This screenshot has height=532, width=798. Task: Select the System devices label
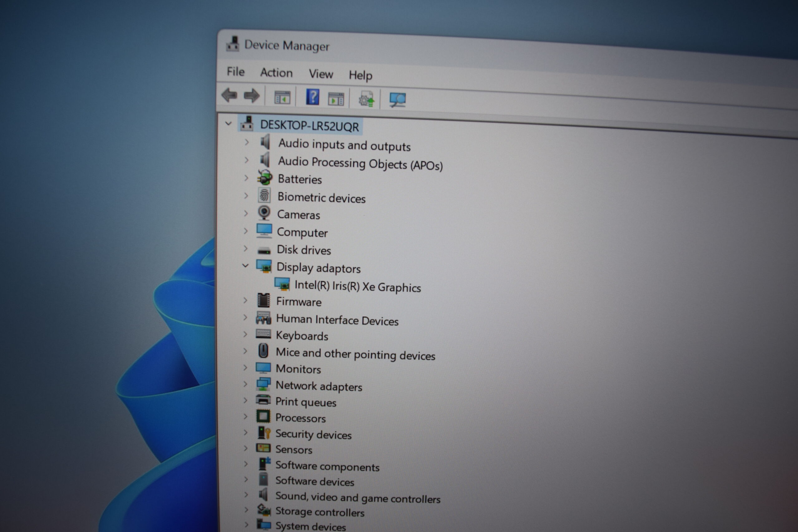[x=310, y=526]
